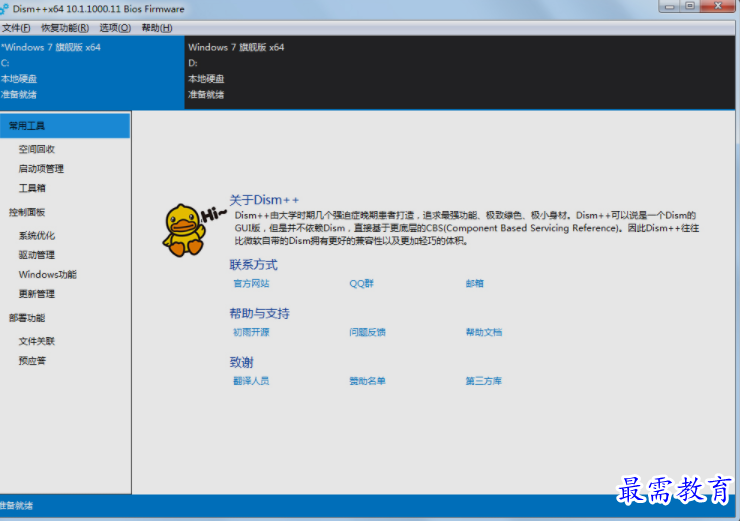Open the 帮助(H) menu
This screenshot has width=740, height=521.
tap(157, 28)
